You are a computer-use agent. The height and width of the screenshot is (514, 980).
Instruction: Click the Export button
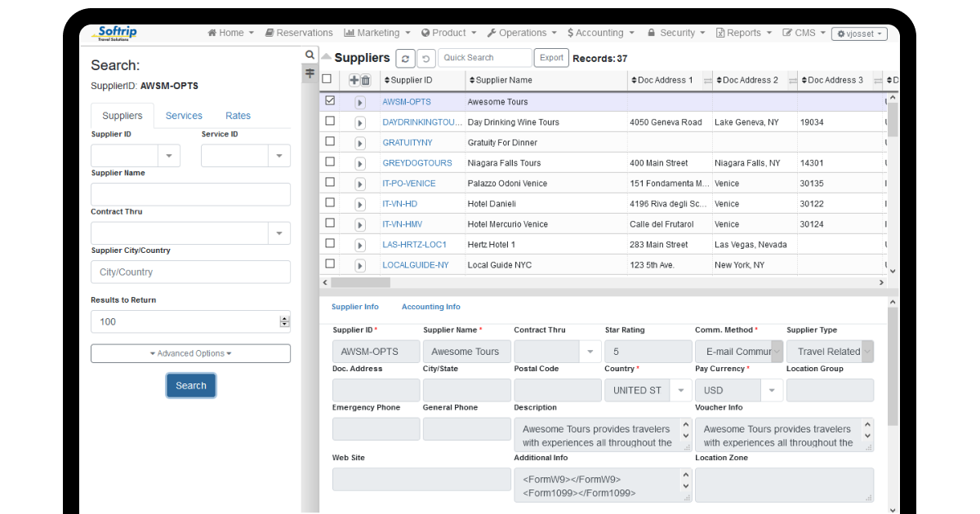click(x=551, y=58)
